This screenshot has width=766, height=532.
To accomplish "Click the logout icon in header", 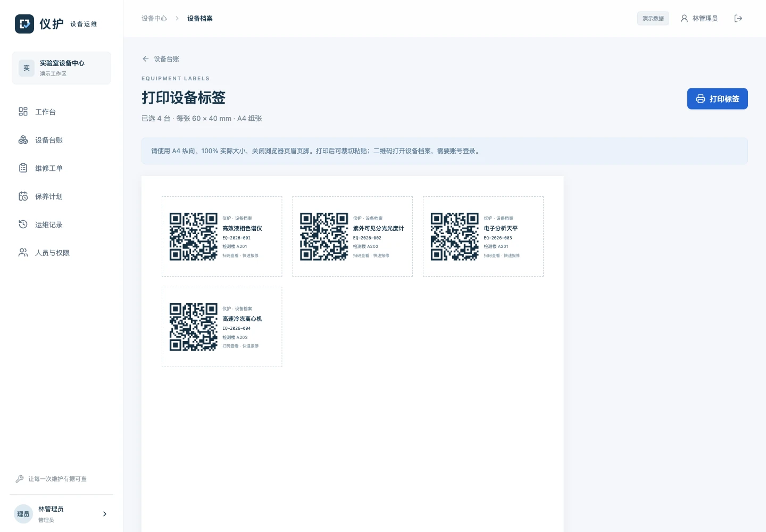I will coord(738,19).
